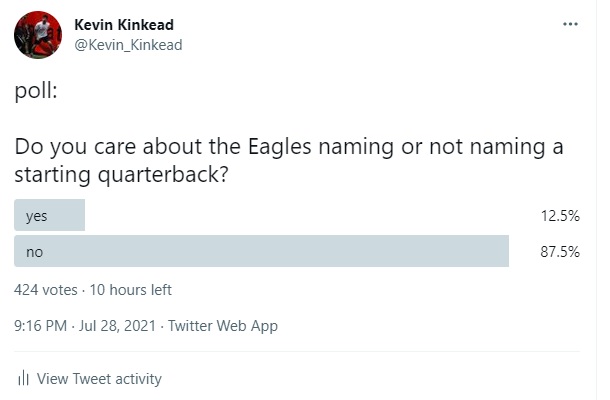This screenshot has height=400, width=610.
Task: Click the word 'quarterback?' in the tweet
Action: [x=163, y=174]
